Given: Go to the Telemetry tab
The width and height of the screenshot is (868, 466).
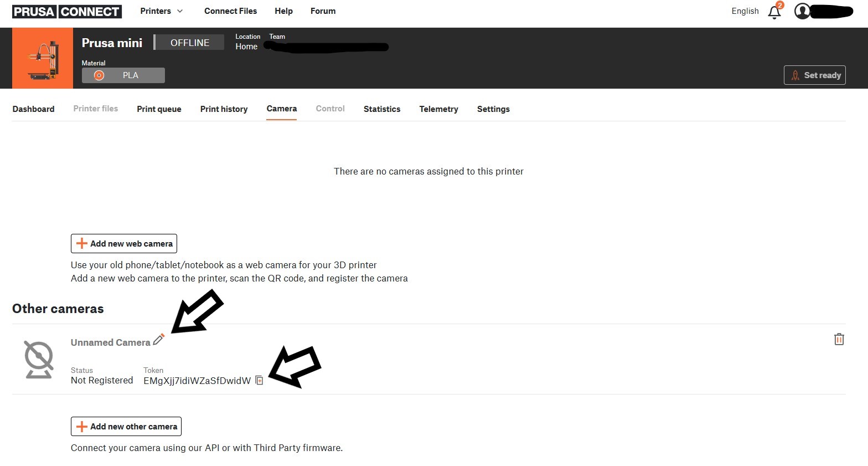Looking at the screenshot, I should tap(438, 109).
